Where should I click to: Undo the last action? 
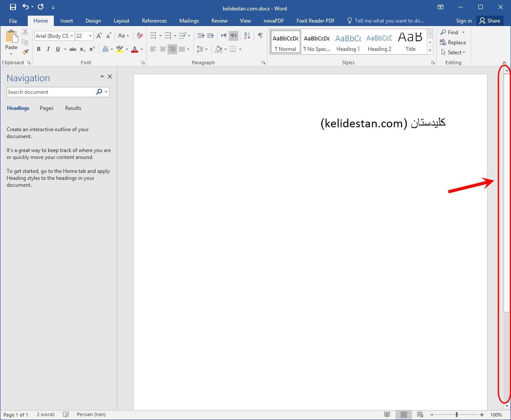pyautogui.click(x=26, y=7)
